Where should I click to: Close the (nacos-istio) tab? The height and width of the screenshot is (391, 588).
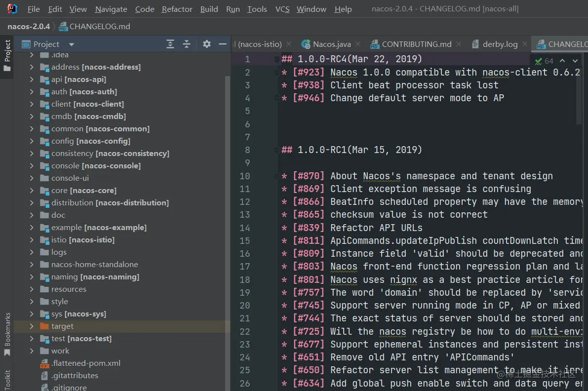tap(289, 44)
